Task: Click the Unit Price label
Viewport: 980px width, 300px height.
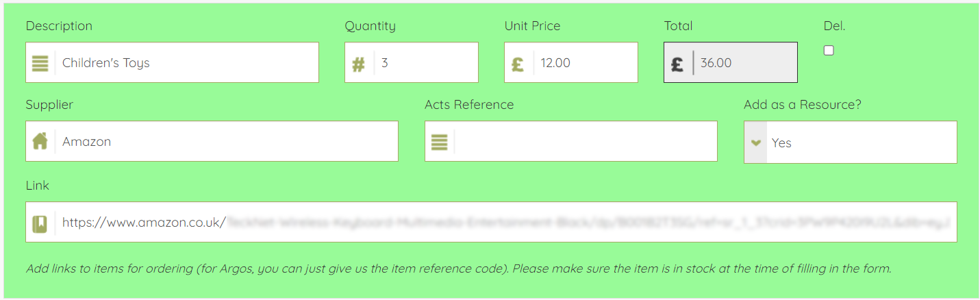Action: pos(532,26)
